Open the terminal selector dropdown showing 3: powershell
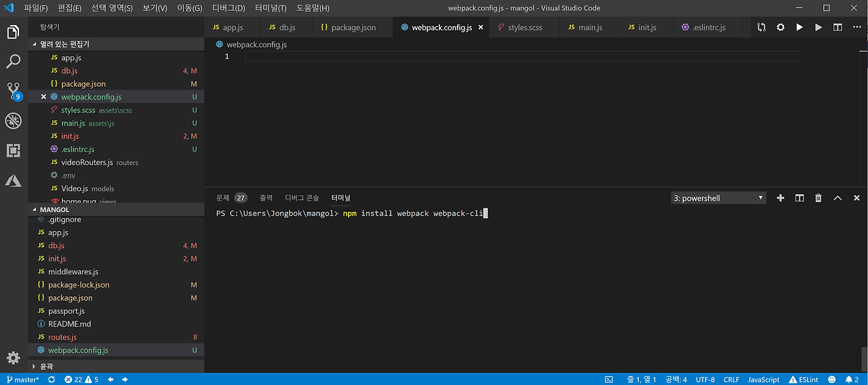 click(719, 198)
